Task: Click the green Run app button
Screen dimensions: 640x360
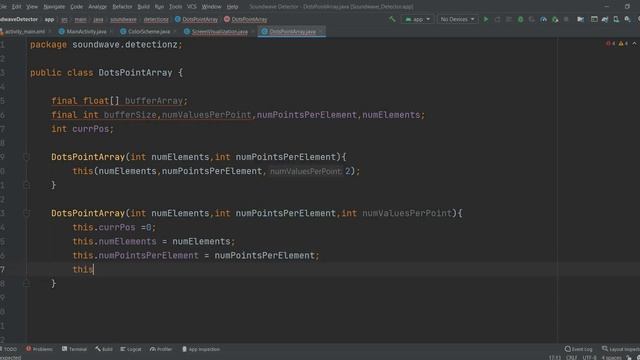Action: coord(486,19)
